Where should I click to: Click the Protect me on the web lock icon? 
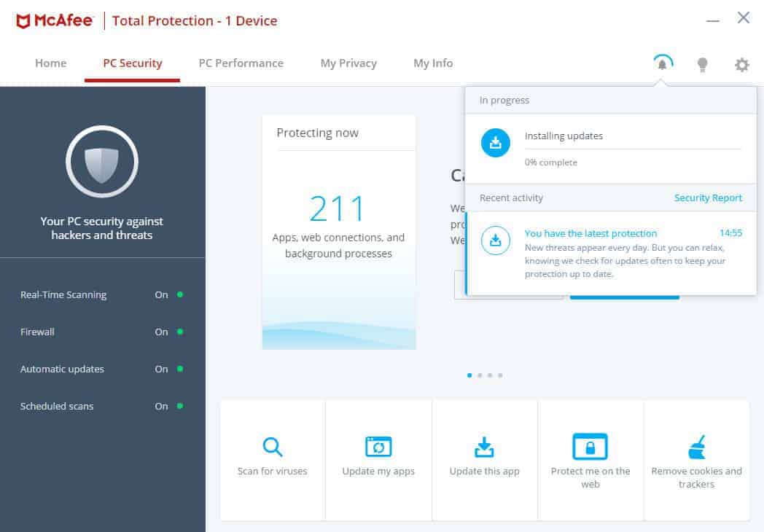coord(590,446)
